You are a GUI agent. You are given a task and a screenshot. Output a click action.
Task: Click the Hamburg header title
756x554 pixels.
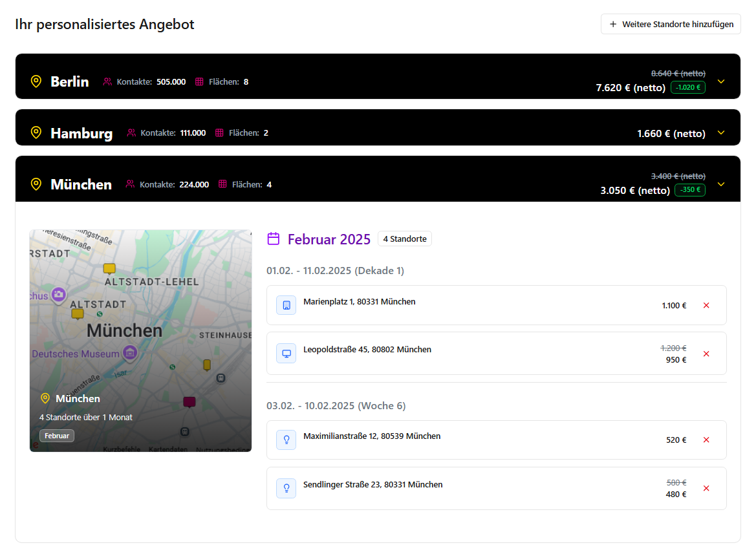coord(81,133)
